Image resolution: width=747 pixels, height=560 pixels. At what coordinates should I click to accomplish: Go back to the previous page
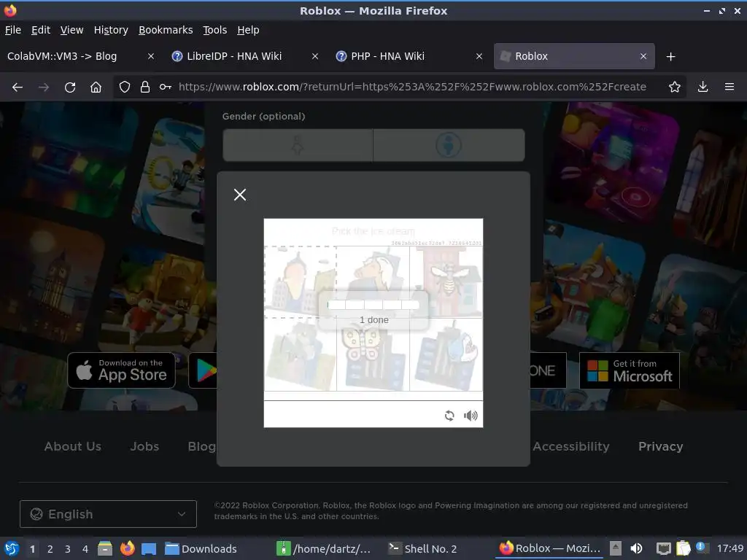(x=18, y=87)
